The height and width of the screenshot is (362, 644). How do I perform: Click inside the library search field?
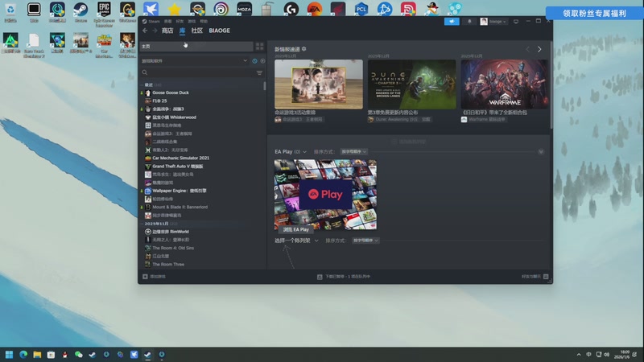coord(200,72)
